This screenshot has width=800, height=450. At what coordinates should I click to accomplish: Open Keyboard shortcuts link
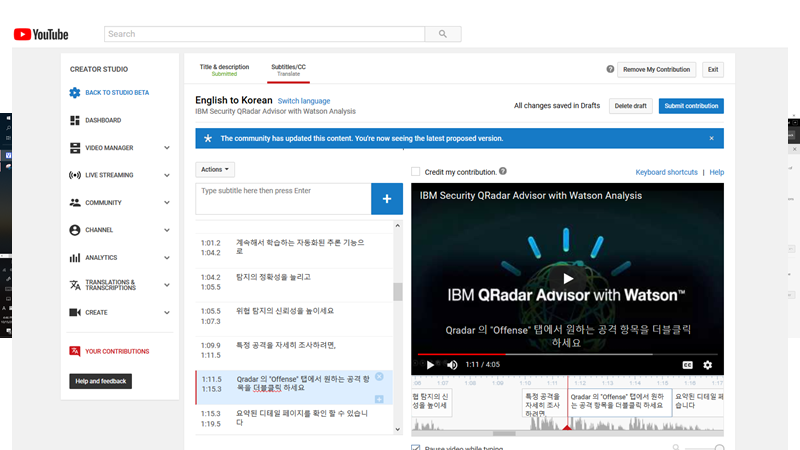click(x=666, y=172)
